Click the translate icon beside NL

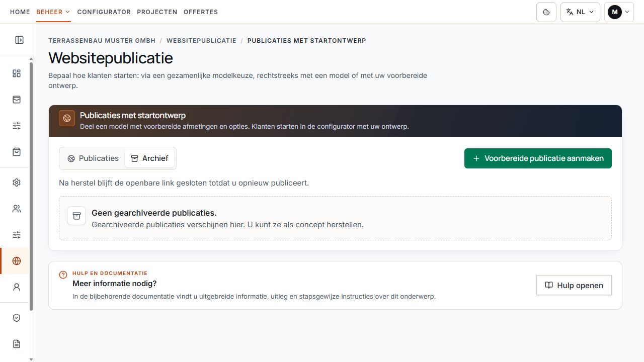click(x=570, y=12)
